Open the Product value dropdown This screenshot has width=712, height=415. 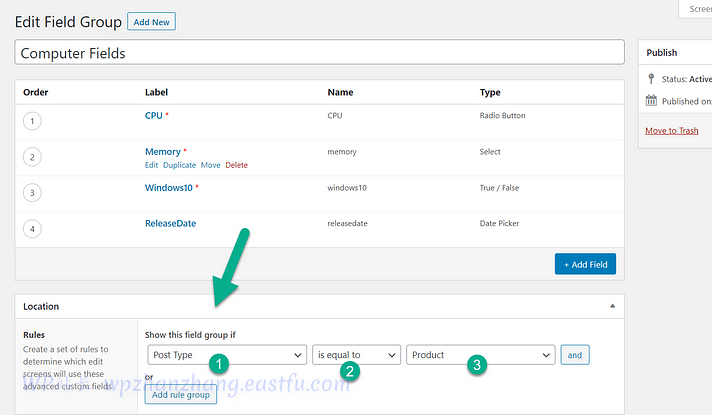(480, 355)
